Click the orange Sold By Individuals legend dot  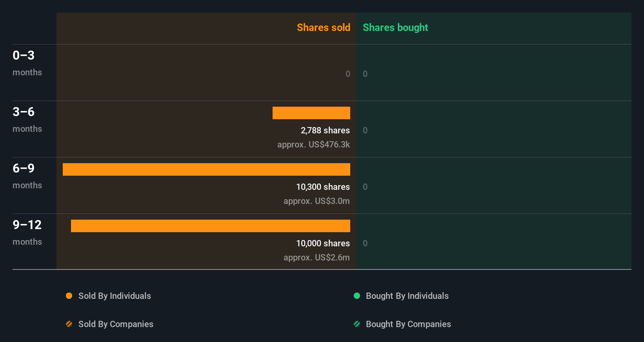pyautogui.click(x=69, y=296)
